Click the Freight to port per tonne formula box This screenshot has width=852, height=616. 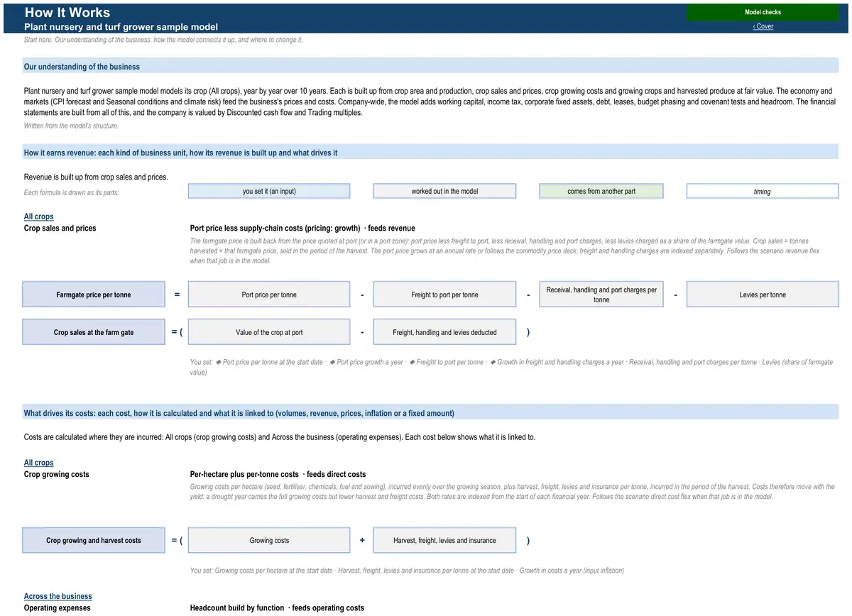444,295
